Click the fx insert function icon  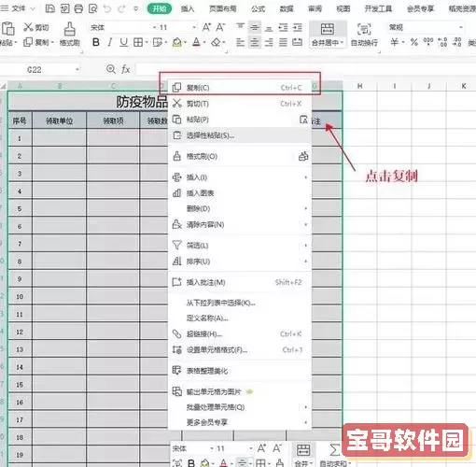pyautogui.click(x=126, y=69)
